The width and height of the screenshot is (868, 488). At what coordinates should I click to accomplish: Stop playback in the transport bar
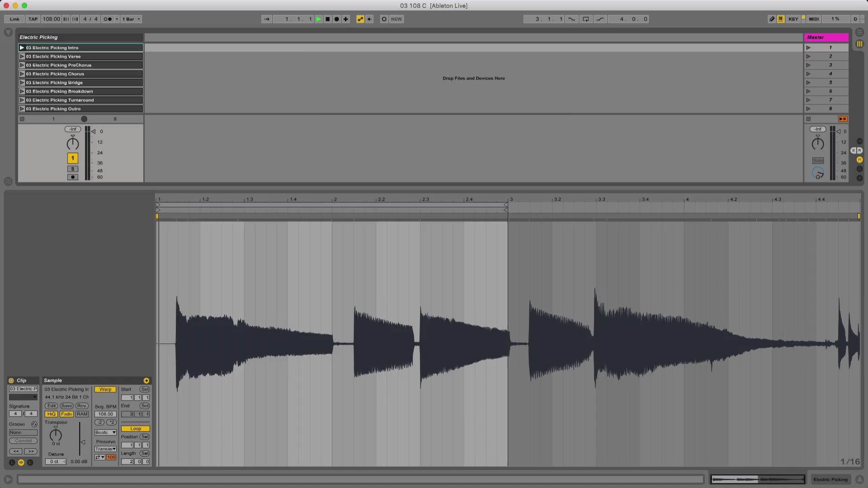click(x=328, y=19)
